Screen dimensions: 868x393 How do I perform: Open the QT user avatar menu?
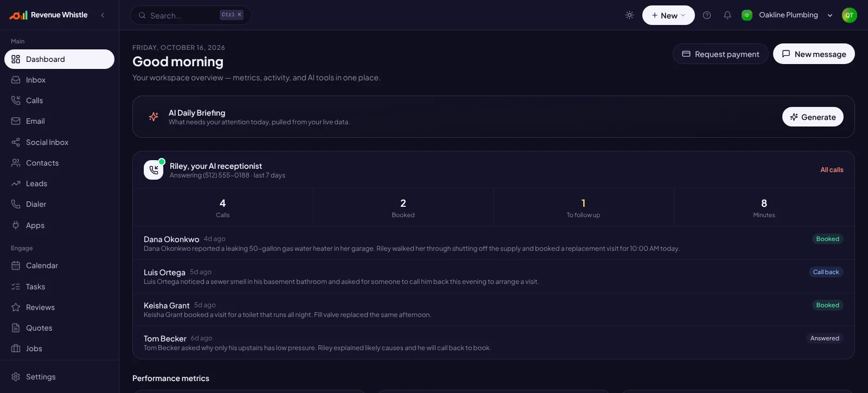point(849,15)
